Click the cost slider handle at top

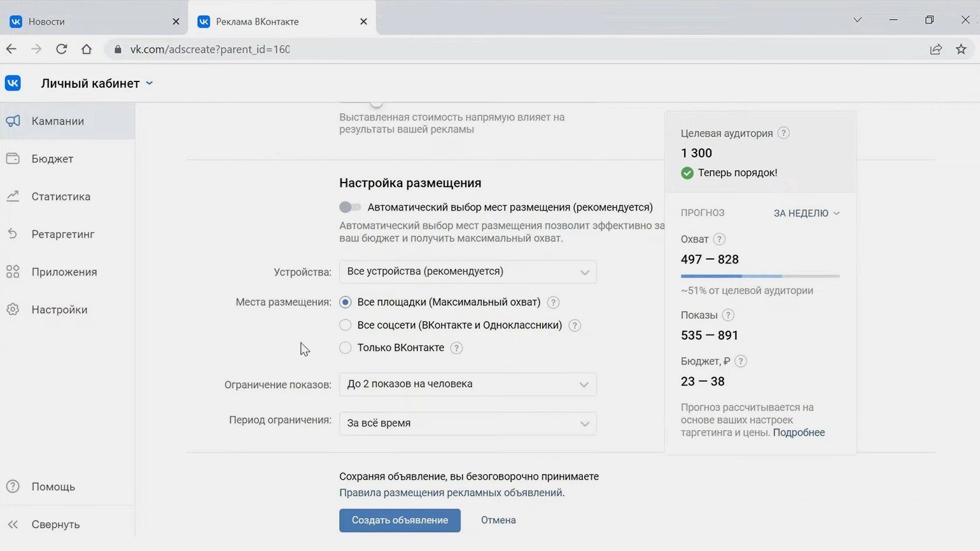click(x=377, y=103)
